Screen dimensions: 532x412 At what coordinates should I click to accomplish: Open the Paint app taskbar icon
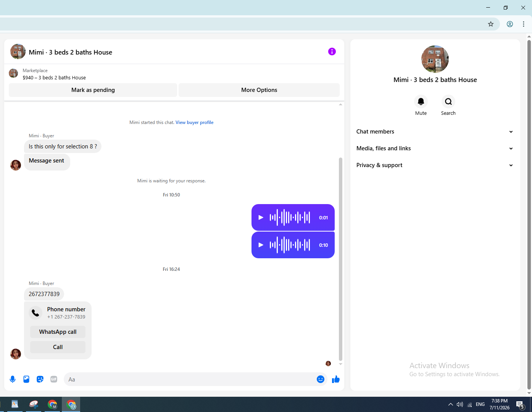pos(34,404)
